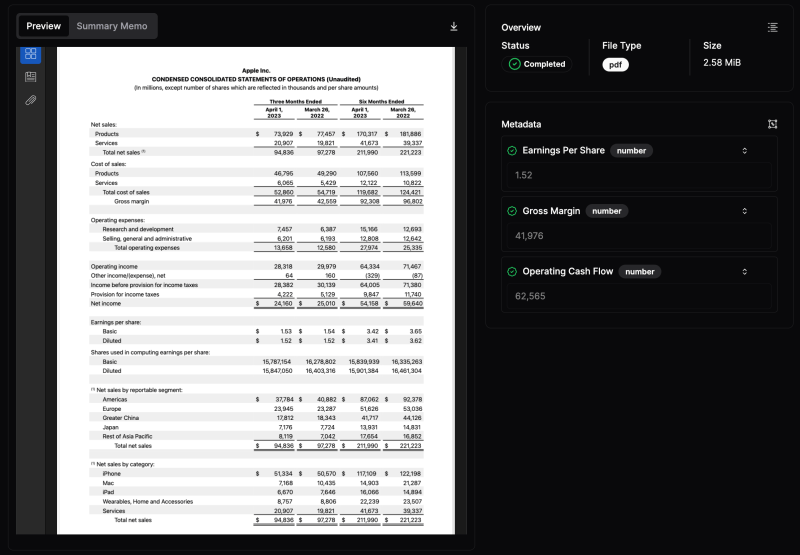Toggle the Earnings Per Share verified checkmark
This screenshot has width=800, height=555.
[512, 151]
